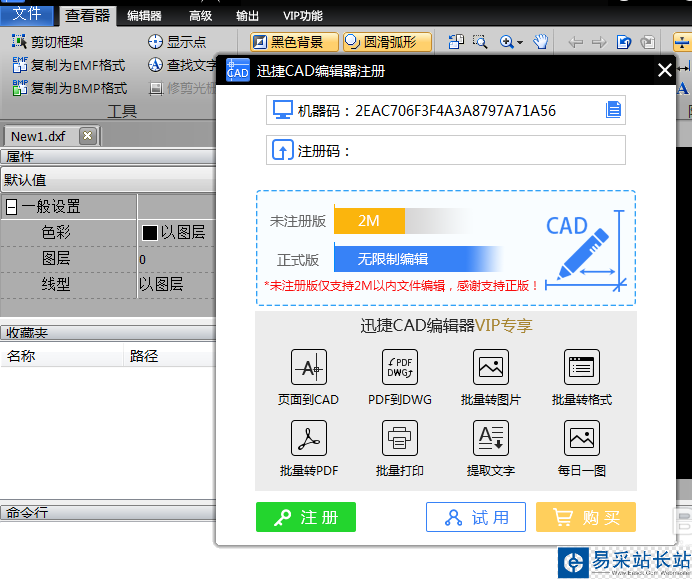Click the upload icon beside 注册码

282,150
